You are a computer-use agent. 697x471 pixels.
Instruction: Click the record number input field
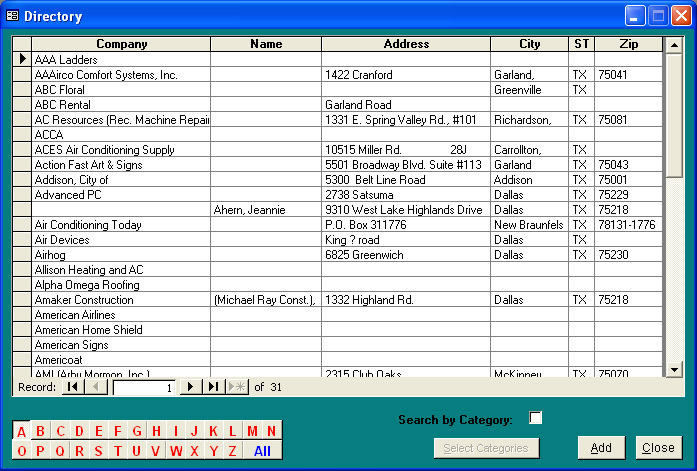(144, 387)
